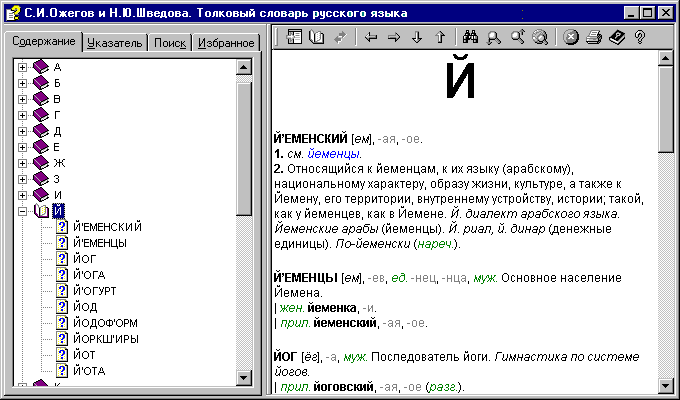The image size is (680, 400).
Task: Click the down arrow navigation icon
Action: (x=416, y=37)
